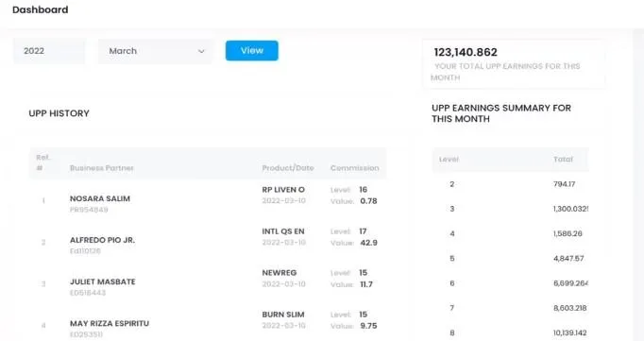Select the MAY RIZZA ESPIRITU entry

110,323
